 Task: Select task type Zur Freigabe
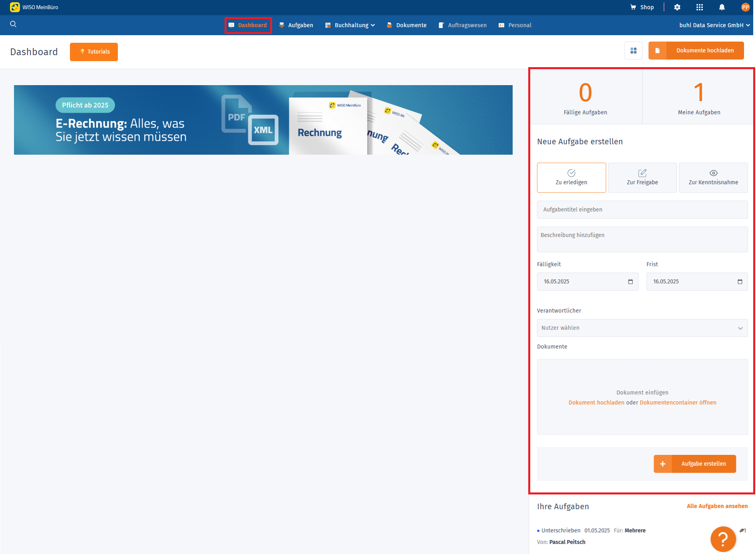642,177
